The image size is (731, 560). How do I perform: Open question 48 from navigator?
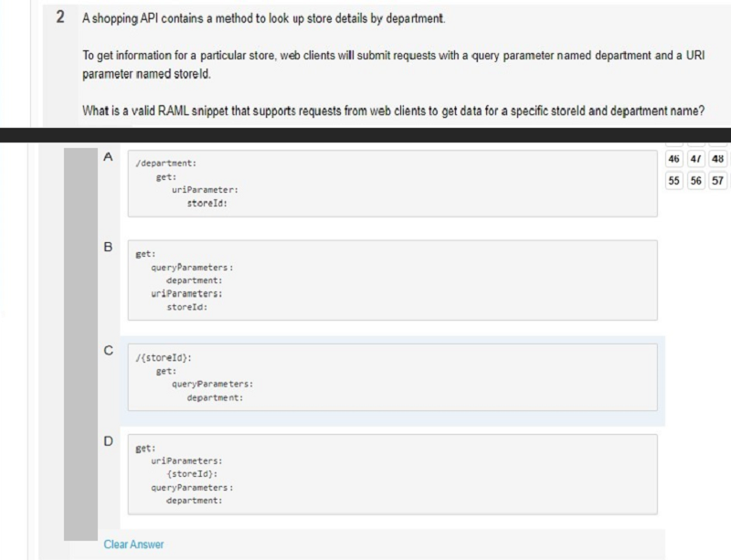point(718,159)
